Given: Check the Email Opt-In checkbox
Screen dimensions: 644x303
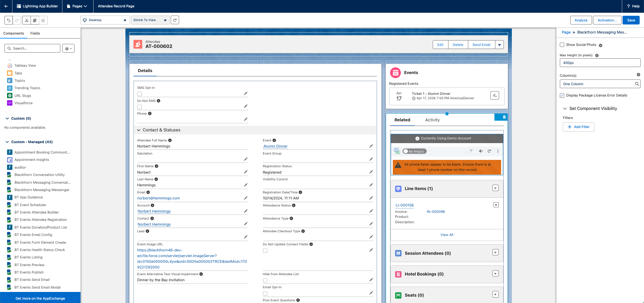Looking at the screenshot, I should coord(265,293).
